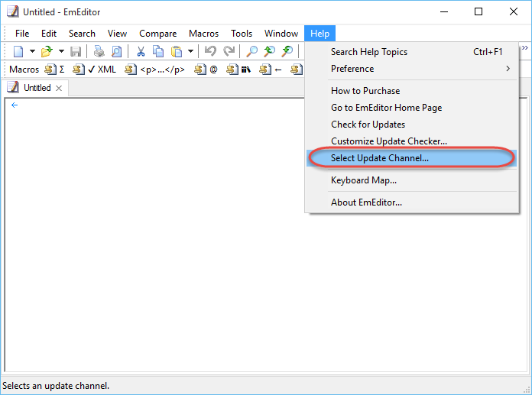
Task: Run the @ macro
Action: click(206, 70)
